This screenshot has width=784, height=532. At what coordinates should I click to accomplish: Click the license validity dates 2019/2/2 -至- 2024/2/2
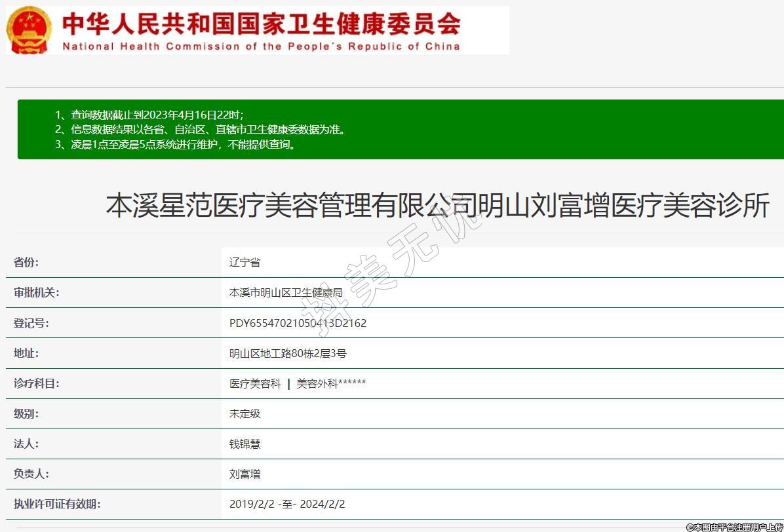287,504
